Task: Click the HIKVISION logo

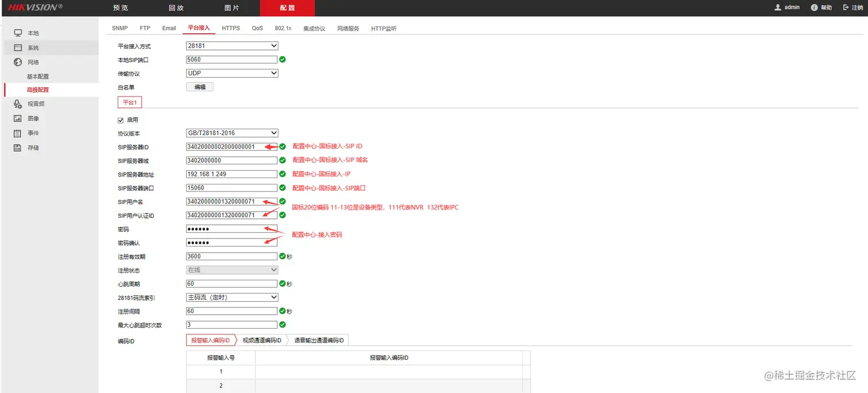Action: coord(35,7)
